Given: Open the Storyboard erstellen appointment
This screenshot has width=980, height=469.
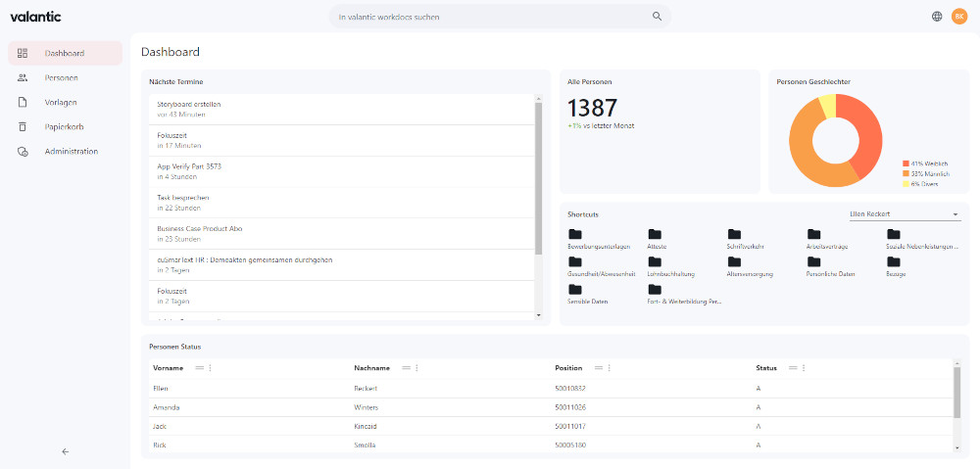Looking at the screenshot, I should click(x=189, y=104).
